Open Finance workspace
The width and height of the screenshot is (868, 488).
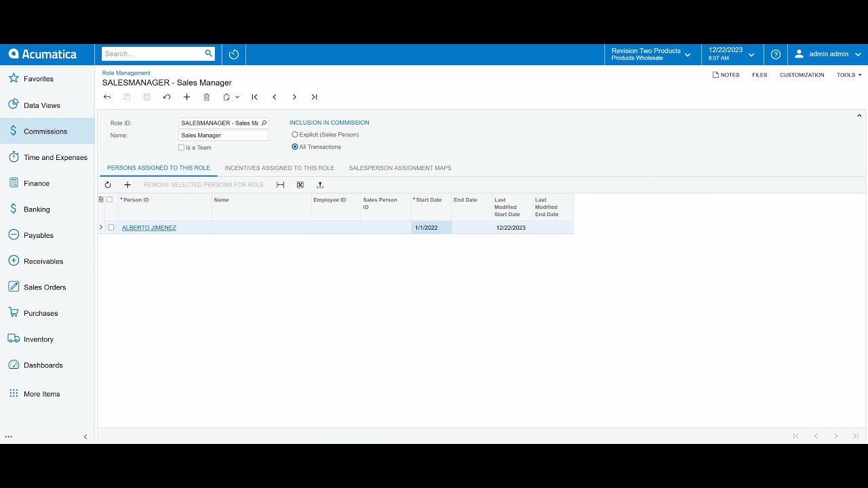point(37,183)
